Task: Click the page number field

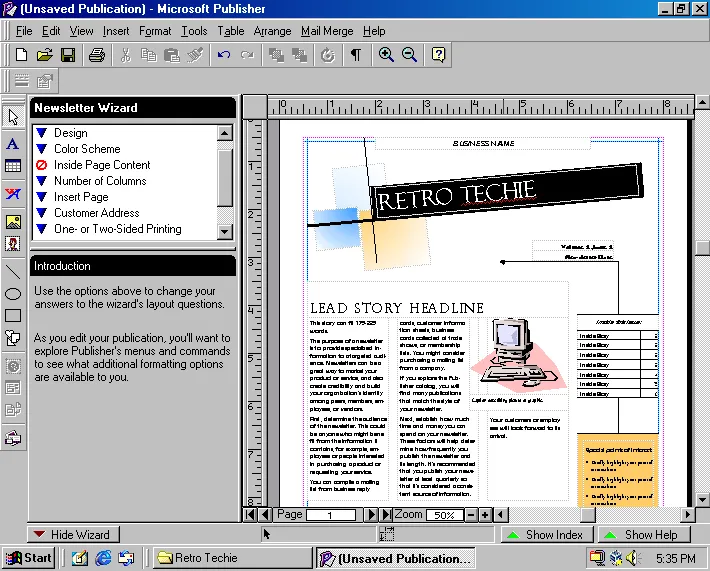Action: pos(331,515)
